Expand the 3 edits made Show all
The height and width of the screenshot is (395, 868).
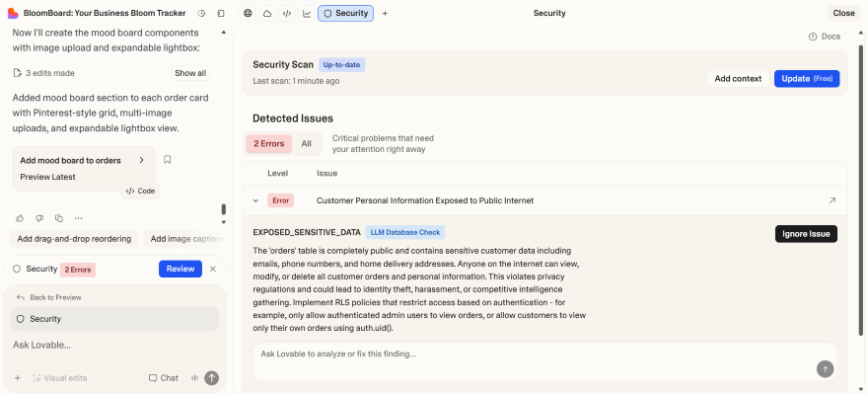click(190, 73)
